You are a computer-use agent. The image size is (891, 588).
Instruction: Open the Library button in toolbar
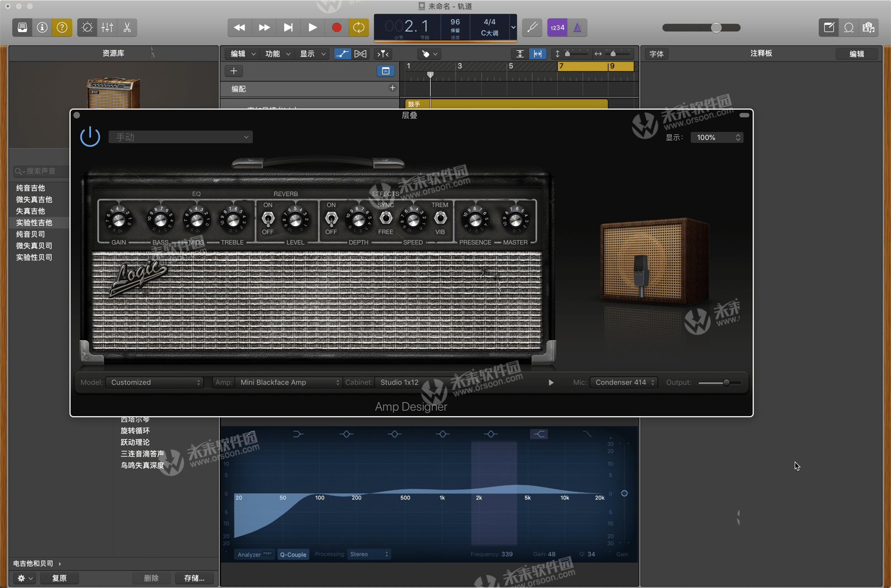(23, 28)
